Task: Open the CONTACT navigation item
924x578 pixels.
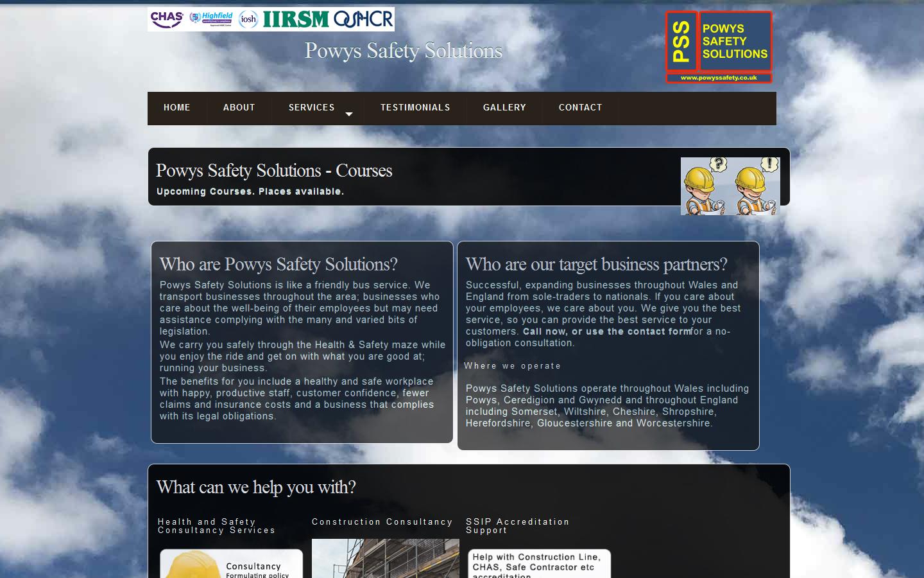Action: (580, 108)
